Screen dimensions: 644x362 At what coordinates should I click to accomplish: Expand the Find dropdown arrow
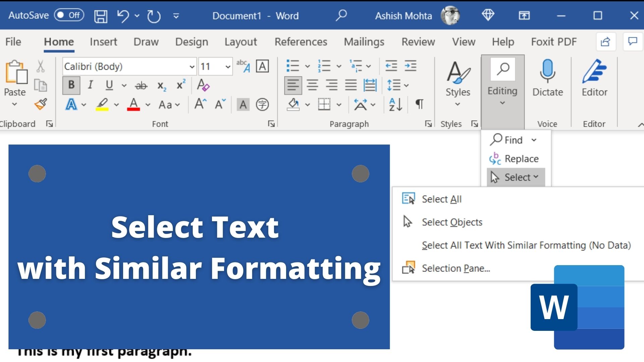tap(535, 140)
